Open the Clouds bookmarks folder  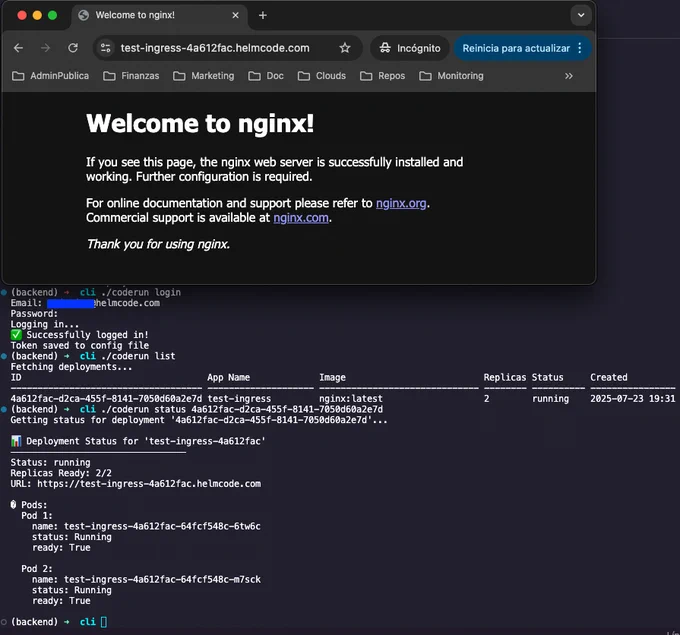(322, 76)
